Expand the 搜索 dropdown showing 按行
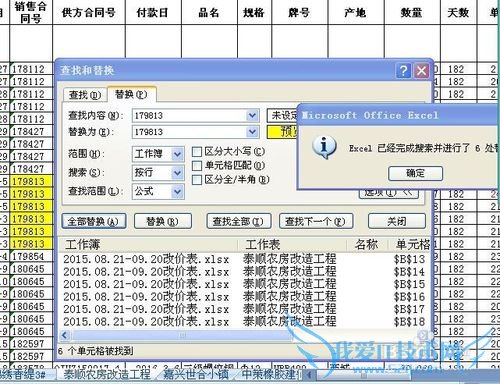Screen dimensions: 500x384 point(177,173)
